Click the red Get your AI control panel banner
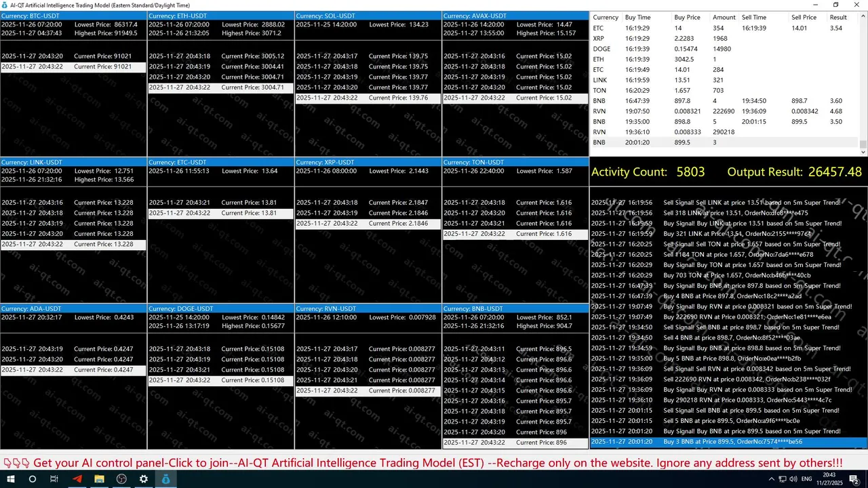Viewport: 868px width, 488px height. point(423,463)
